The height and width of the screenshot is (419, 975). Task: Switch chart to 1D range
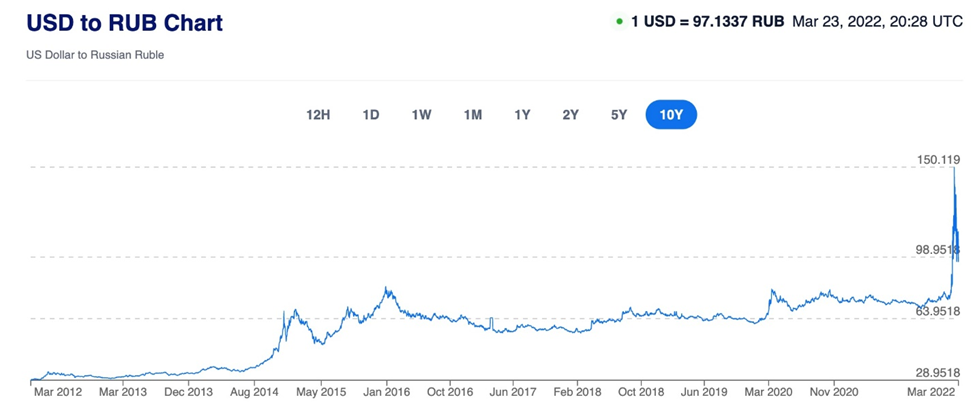[x=371, y=115]
